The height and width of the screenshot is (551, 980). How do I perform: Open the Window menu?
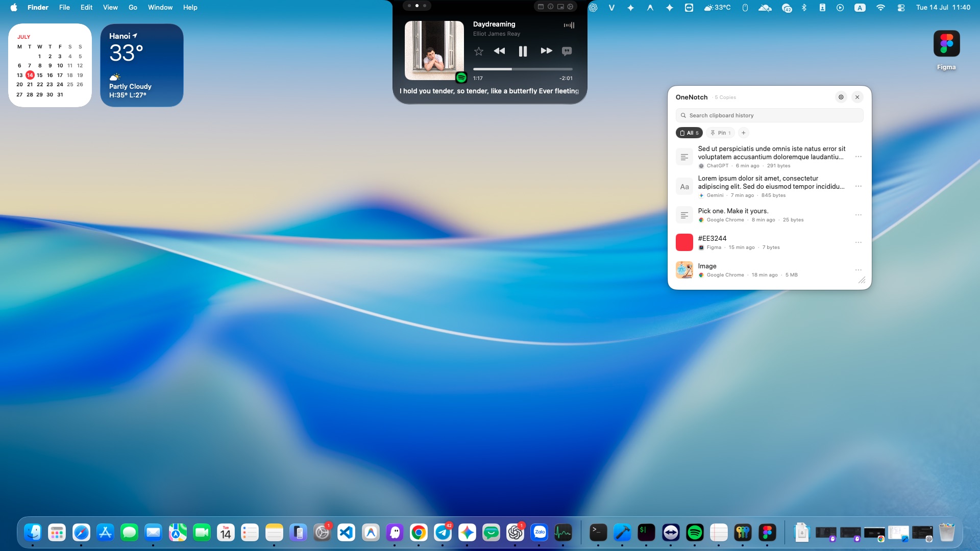[160, 7]
